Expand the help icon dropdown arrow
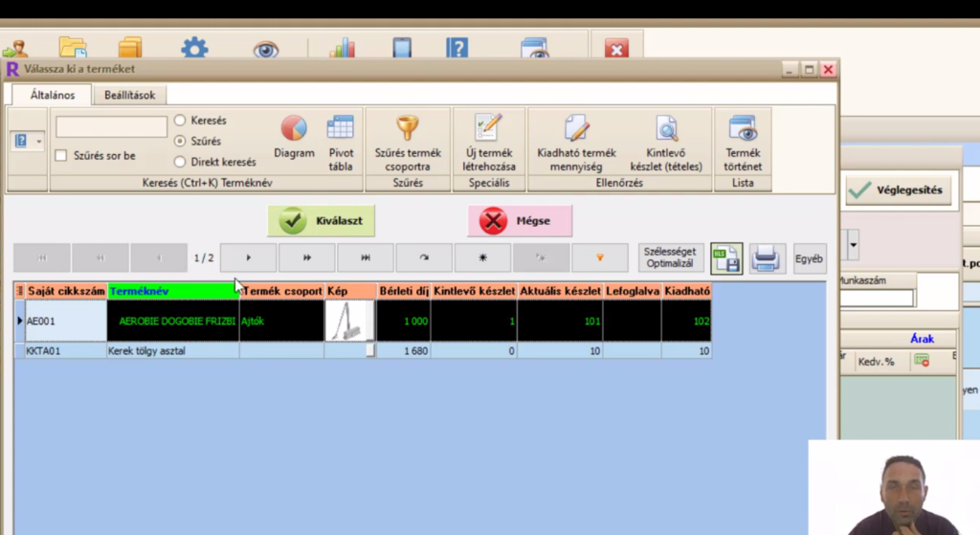Screen dimensions: 980x535 39,141
